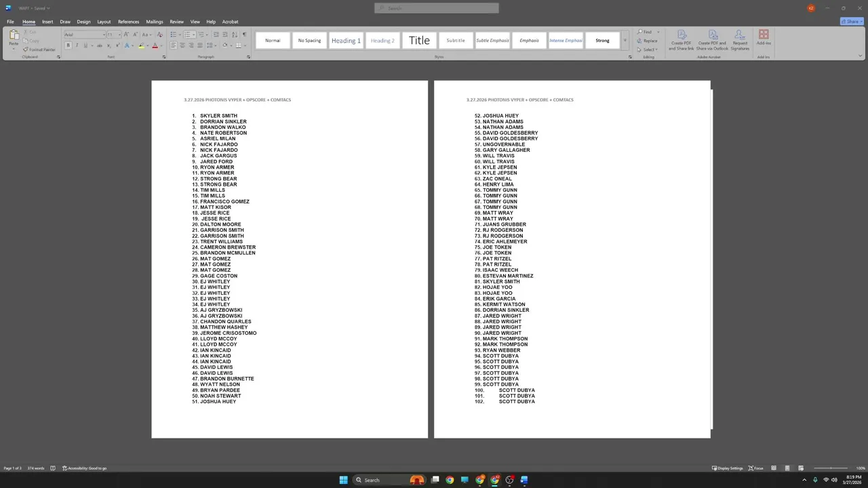This screenshot has height=488, width=868.
Task: Toggle Bold formatting
Action: pyautogui.click(x=68, y=45)
